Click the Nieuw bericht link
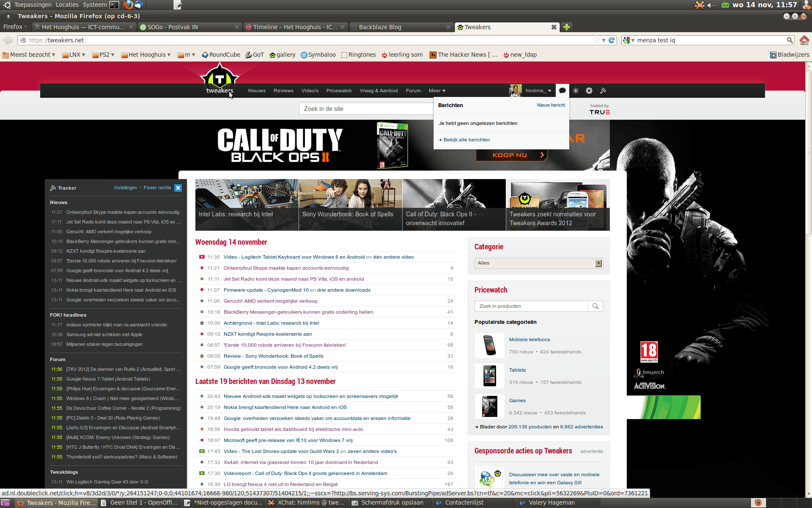Screen dimensions: 812x508 pyautogui.click(x=551, y=105)
